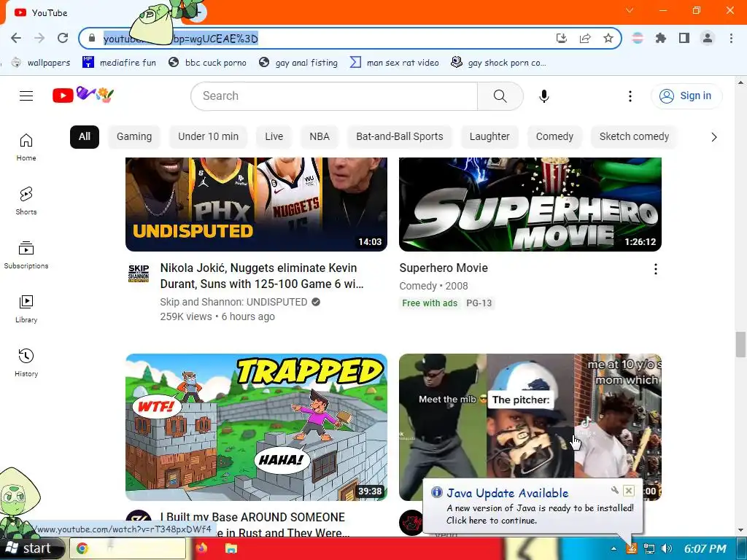Click the Chrome taskbar button

point(128,548)
